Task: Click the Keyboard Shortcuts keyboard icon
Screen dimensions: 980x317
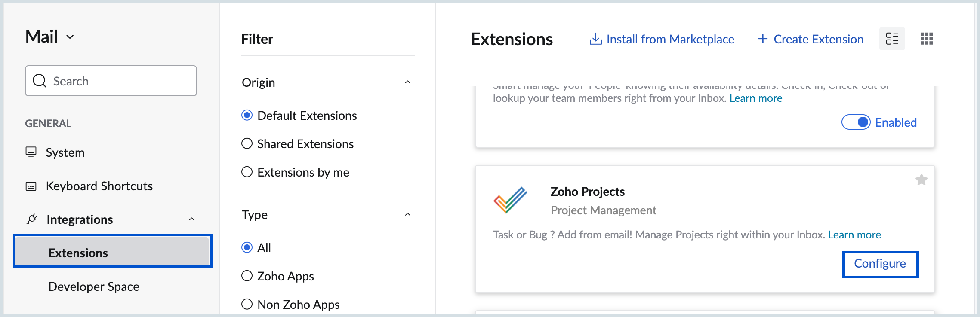Action: click(31, 186)
